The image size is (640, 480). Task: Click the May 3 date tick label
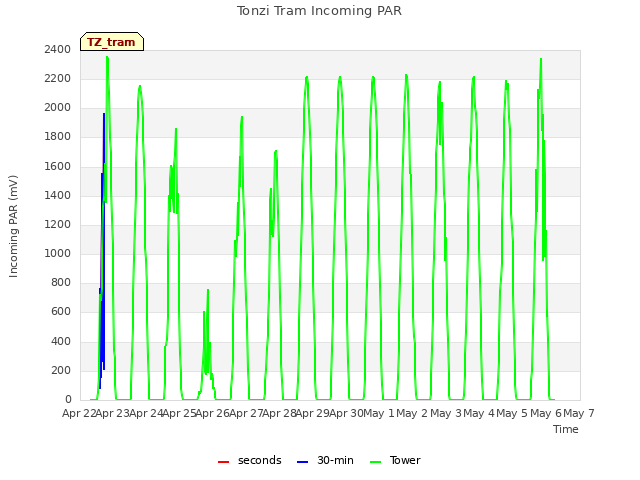pos(446,413)
